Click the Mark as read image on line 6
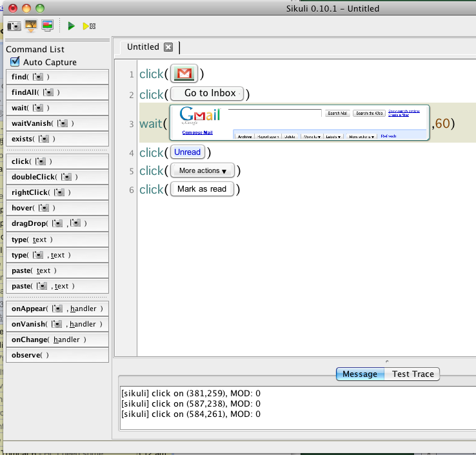 [x=202, y=189]
